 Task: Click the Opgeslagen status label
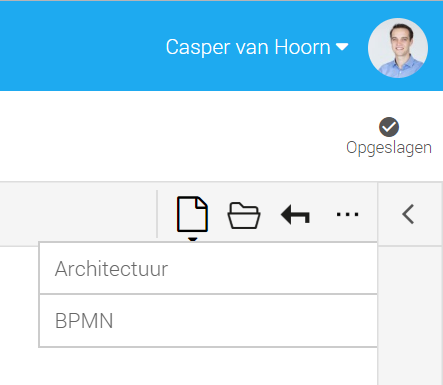click(389, 148)
